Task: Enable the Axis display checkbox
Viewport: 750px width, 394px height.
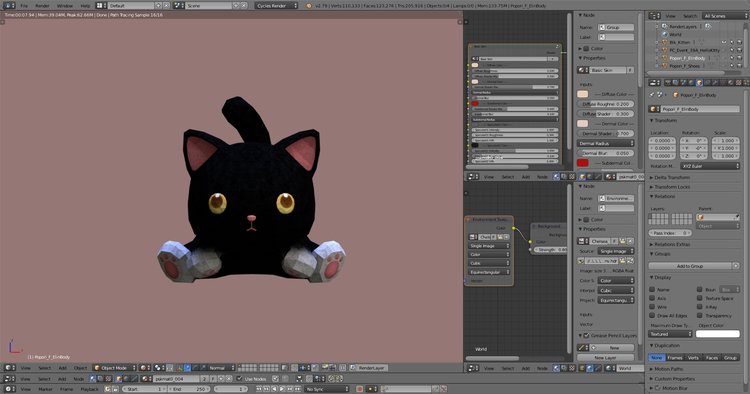Action: click(x=652, y=298)
